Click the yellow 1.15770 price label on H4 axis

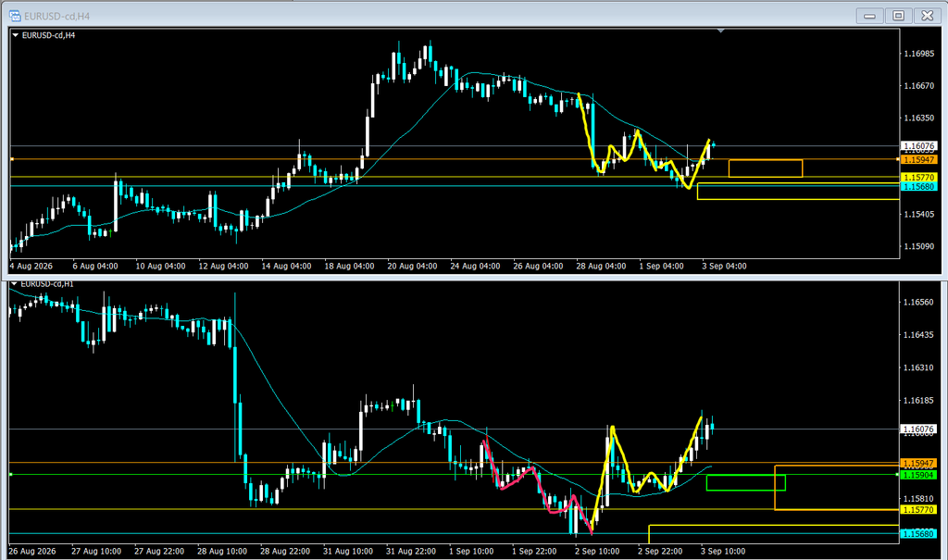click(917, 177)
